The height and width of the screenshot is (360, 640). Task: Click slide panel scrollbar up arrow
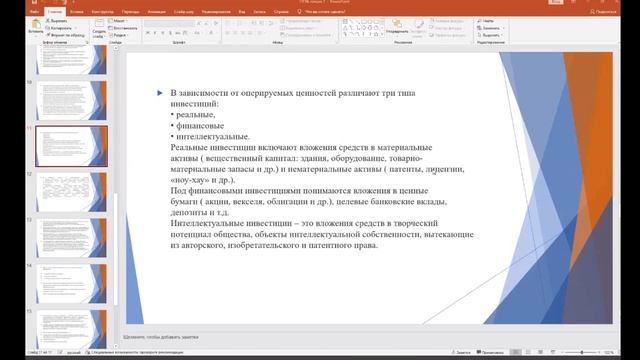click(x=116, y=48)
